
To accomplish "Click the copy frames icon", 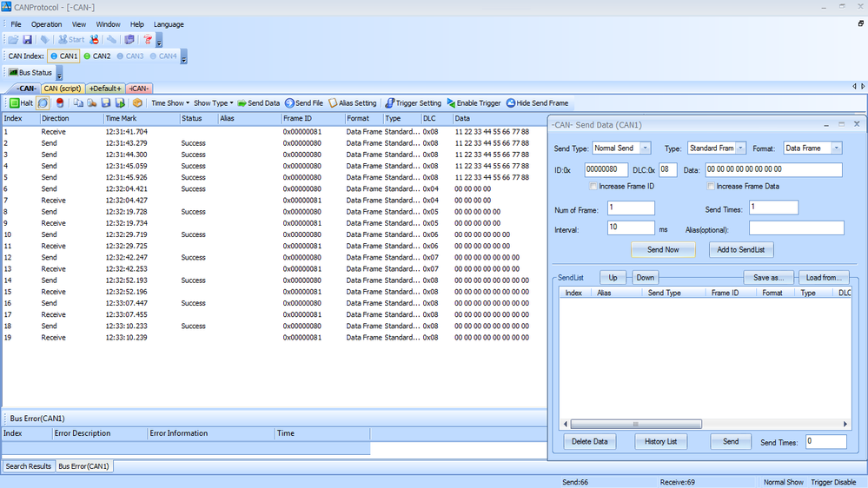I will [78, 103].
